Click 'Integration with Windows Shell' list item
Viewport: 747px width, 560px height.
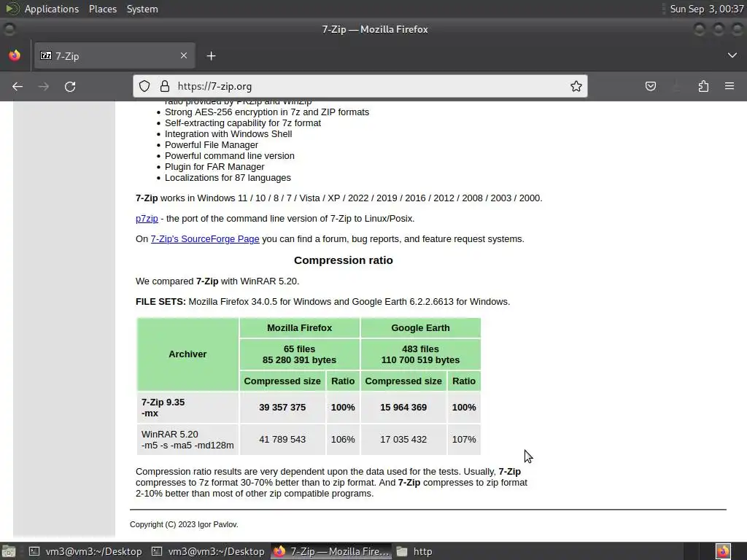[228, 134]
